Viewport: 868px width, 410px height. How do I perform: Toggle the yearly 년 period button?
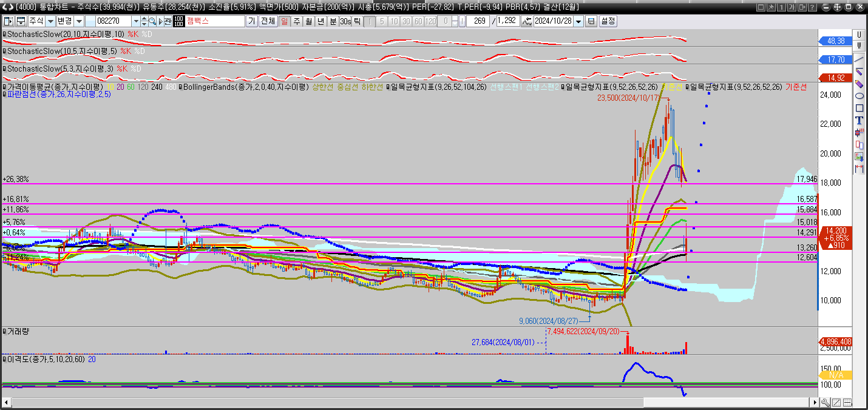pyautogui.click(x=320, y=21)
